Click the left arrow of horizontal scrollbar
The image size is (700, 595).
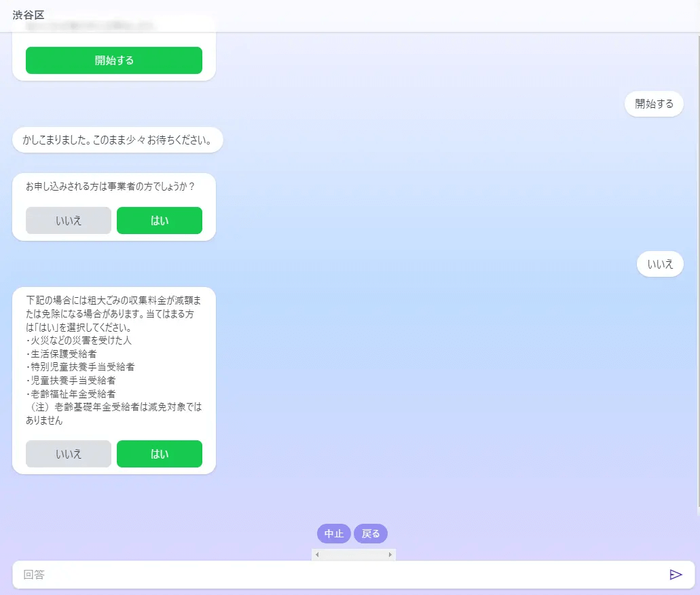[x=317, y=554]
